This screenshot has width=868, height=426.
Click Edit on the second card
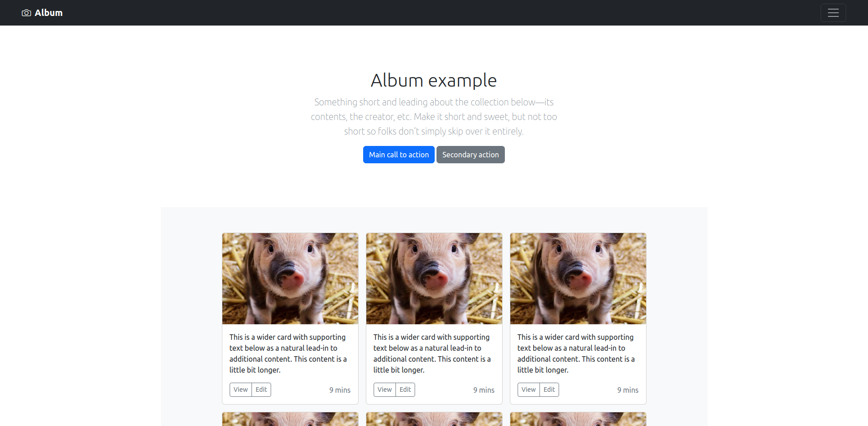click(405, 390)
